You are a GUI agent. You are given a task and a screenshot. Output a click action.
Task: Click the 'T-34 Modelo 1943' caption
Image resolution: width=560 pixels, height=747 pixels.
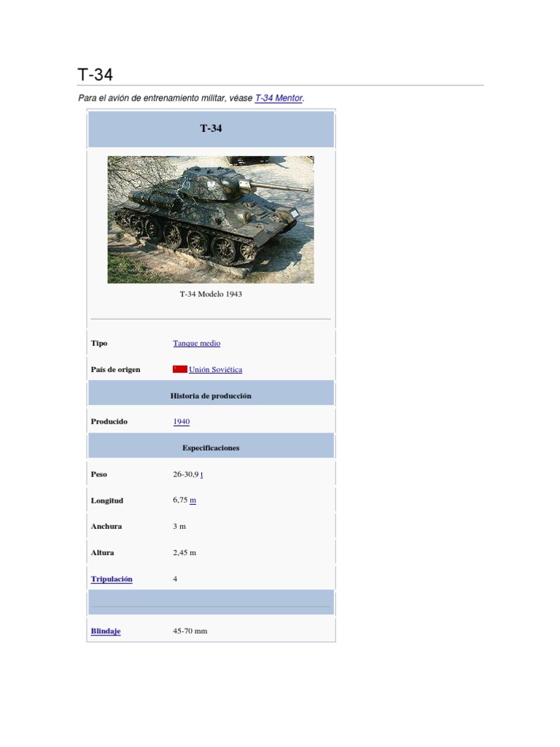pyautogui.click(x=211, y=294)
